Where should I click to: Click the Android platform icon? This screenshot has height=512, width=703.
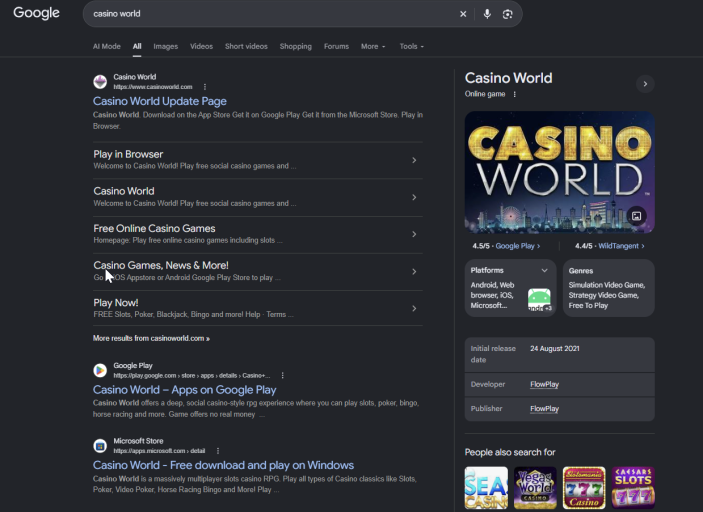point(539,299)
